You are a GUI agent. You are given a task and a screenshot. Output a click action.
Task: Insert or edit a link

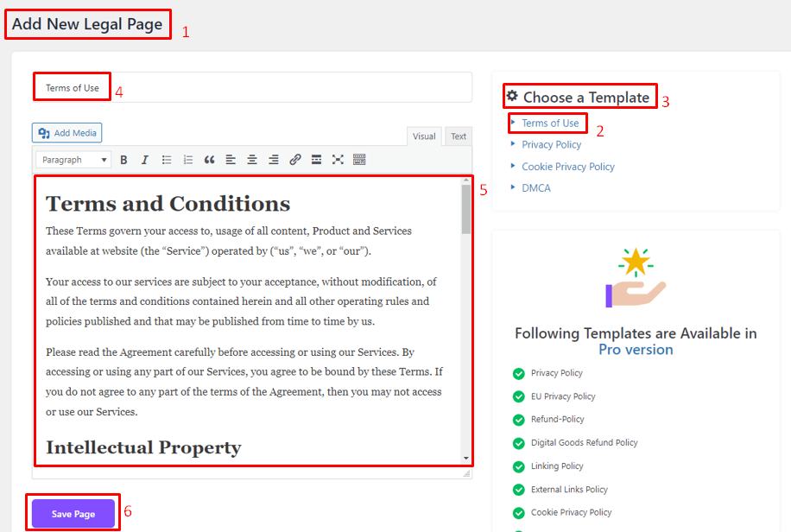[295, 160]
